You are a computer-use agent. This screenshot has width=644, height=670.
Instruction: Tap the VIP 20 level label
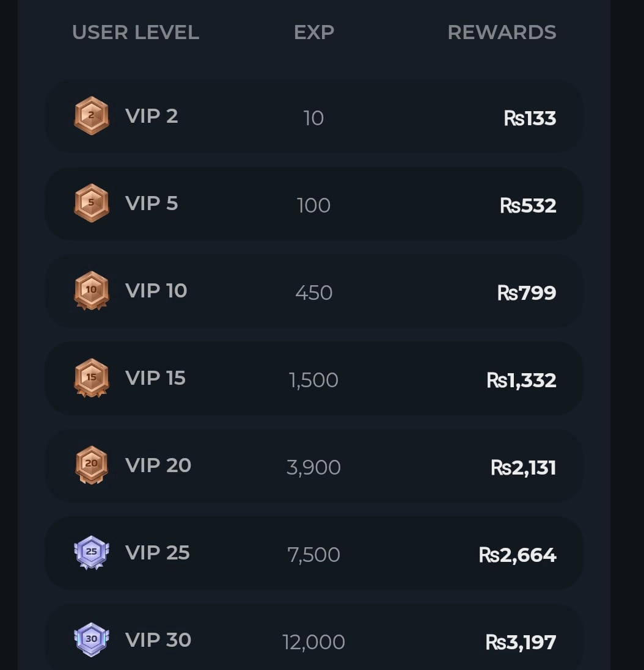[158, 465]
